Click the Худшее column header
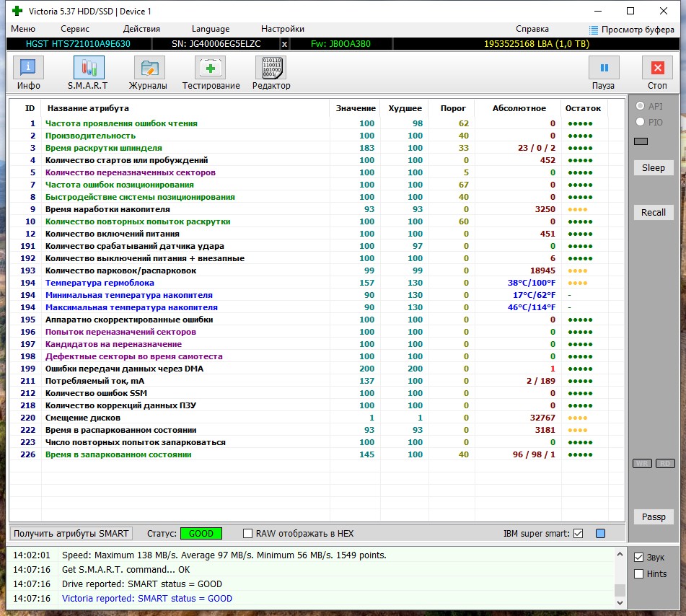 tap(405, 108)
